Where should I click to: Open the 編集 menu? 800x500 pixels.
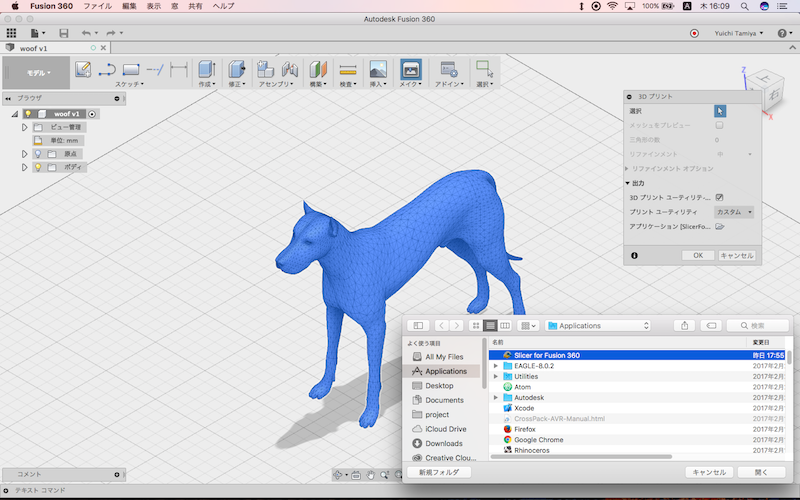coord(129,6)
